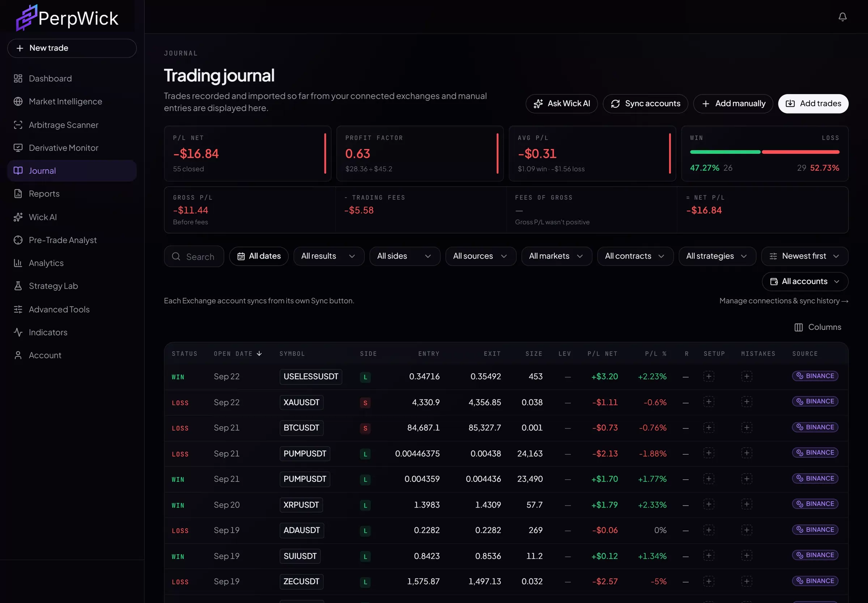868x603 pixels.
Task: Open All contracts dropdown
Action: 635,256
